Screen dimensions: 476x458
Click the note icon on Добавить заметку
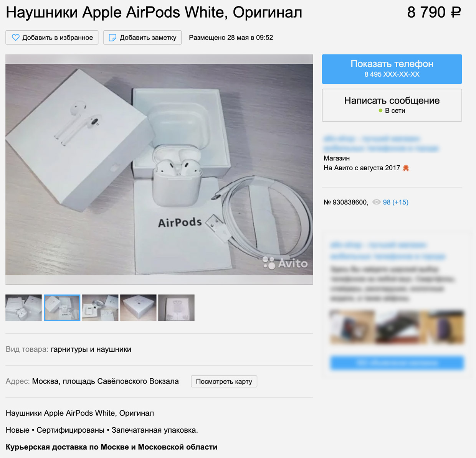point(112,38)
